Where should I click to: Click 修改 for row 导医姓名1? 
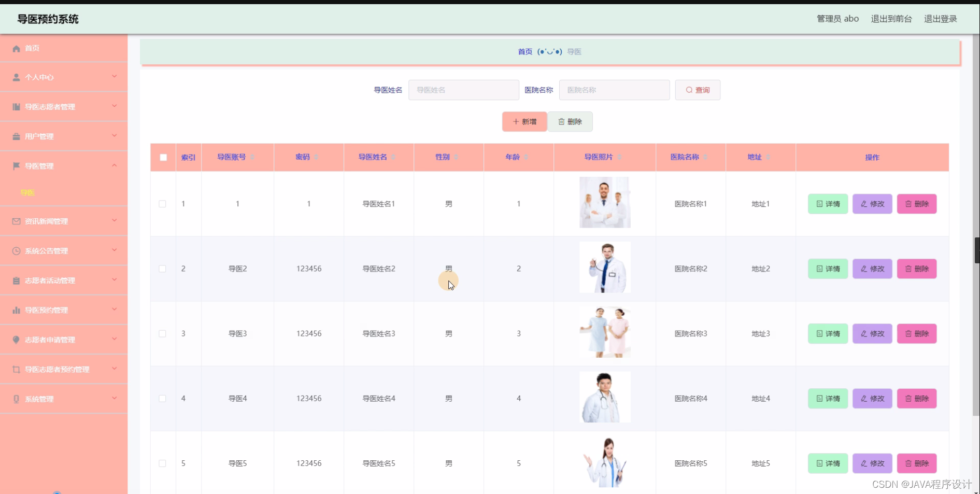click(872, 204)
